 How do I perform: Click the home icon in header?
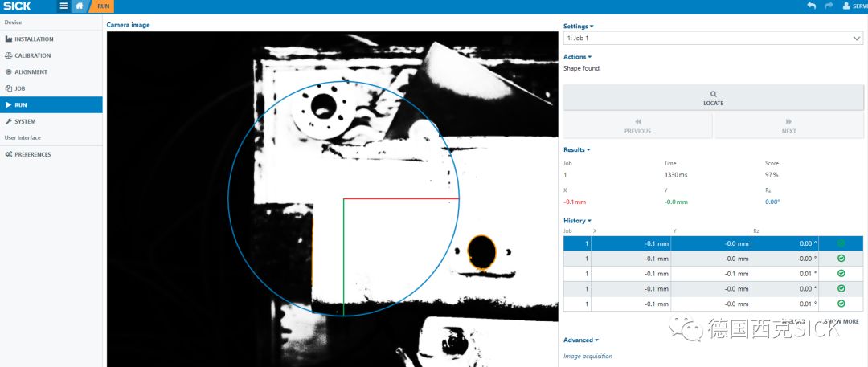click(x=79, y=6)
